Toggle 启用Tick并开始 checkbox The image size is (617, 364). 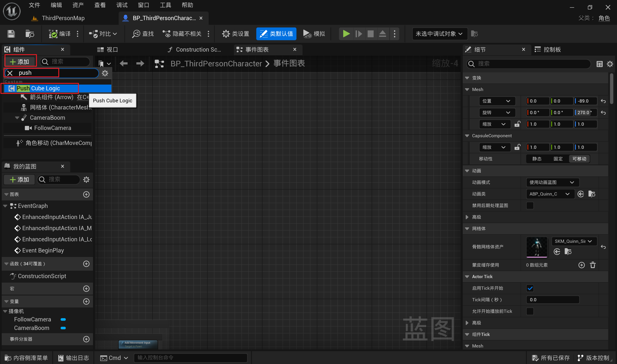[530, 288]
